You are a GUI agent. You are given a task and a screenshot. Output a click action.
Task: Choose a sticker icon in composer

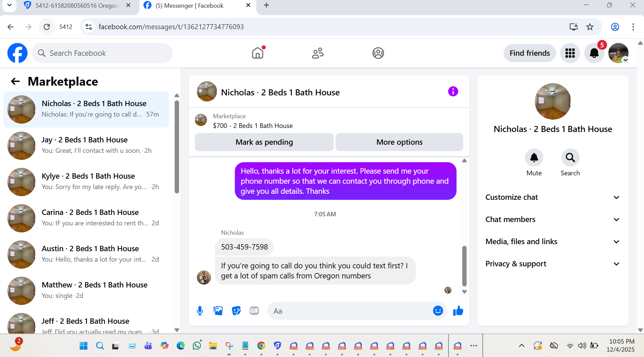tap(236, 311)
